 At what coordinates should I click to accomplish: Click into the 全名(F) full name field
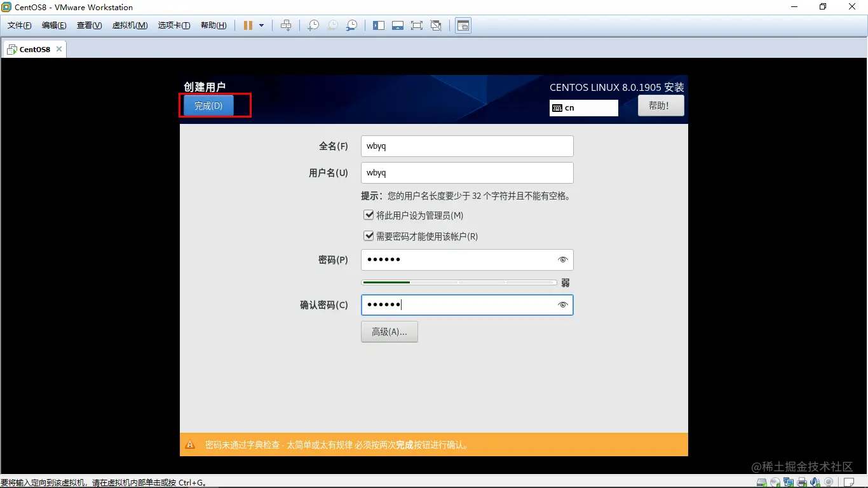pyautogui.click(x=467, y=146)
